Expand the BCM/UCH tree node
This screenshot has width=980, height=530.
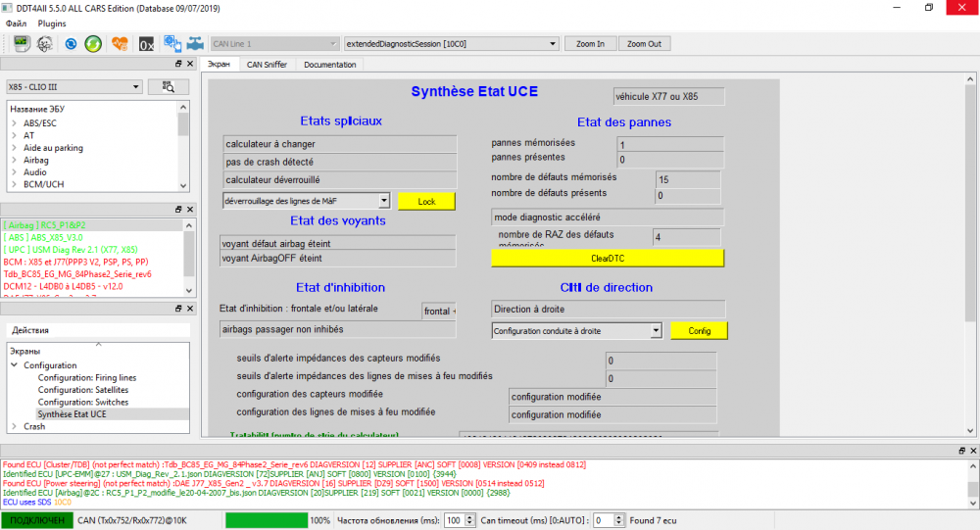(x=15, y=184)
